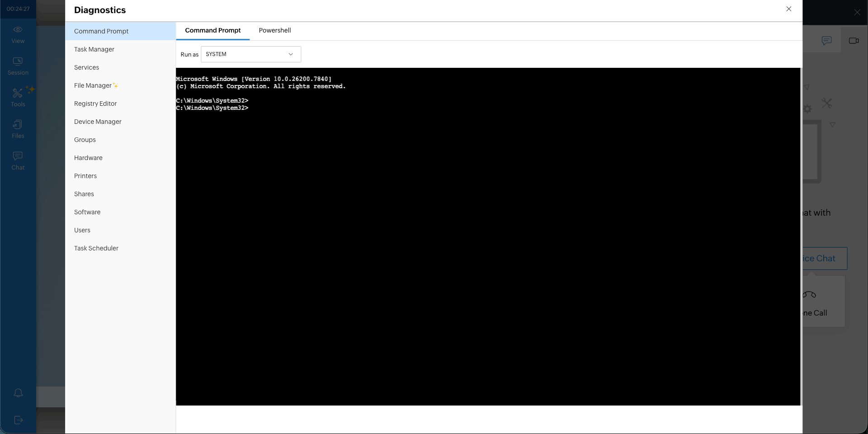The height and width of the screenshot is (434, 868).
Task: Open Services in the Diagnostics list
Action: pos(120,67)
